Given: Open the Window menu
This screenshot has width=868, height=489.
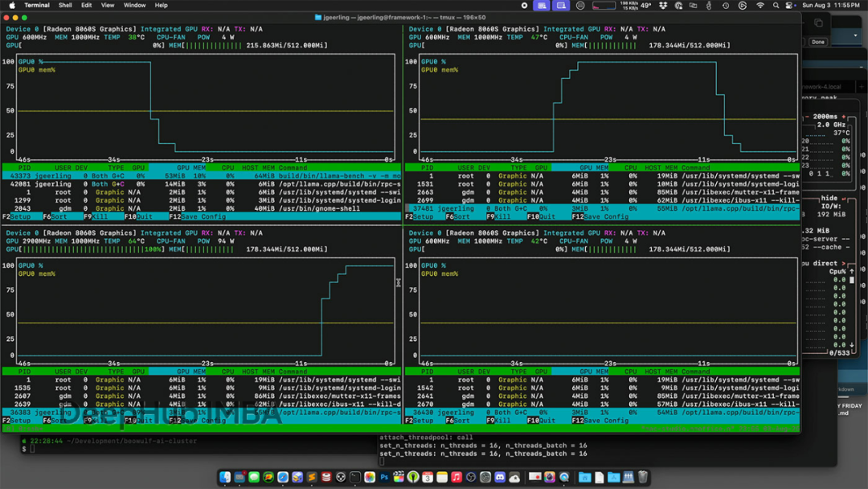Looking at the screenshot, I should tap(134, 6).
